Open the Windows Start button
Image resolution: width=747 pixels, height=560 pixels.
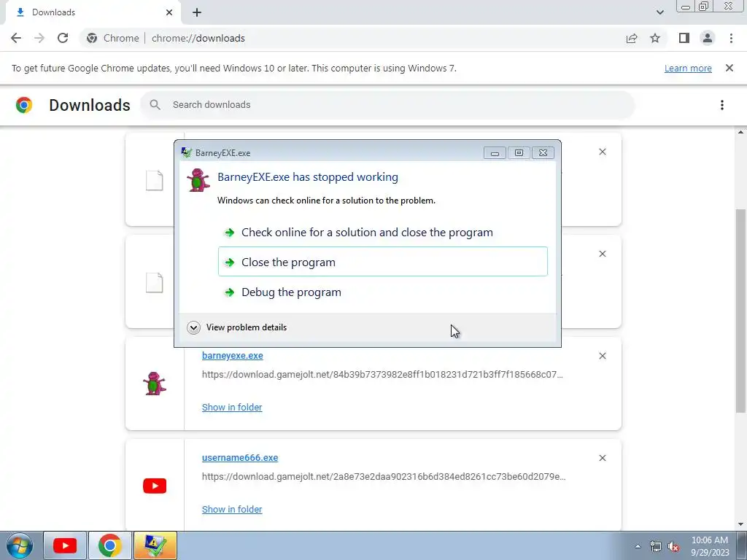tap(20, 545)
